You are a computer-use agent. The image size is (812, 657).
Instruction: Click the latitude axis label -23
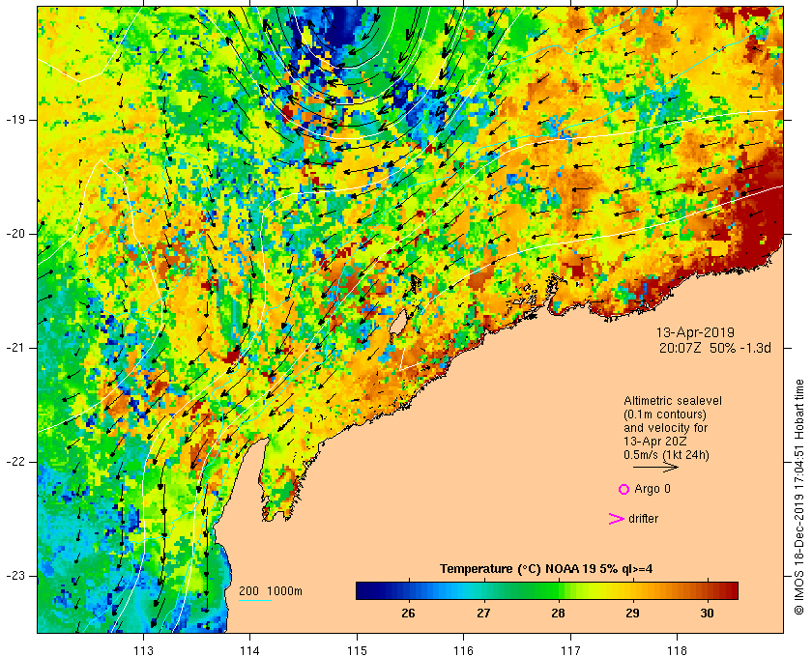[15, 576]
